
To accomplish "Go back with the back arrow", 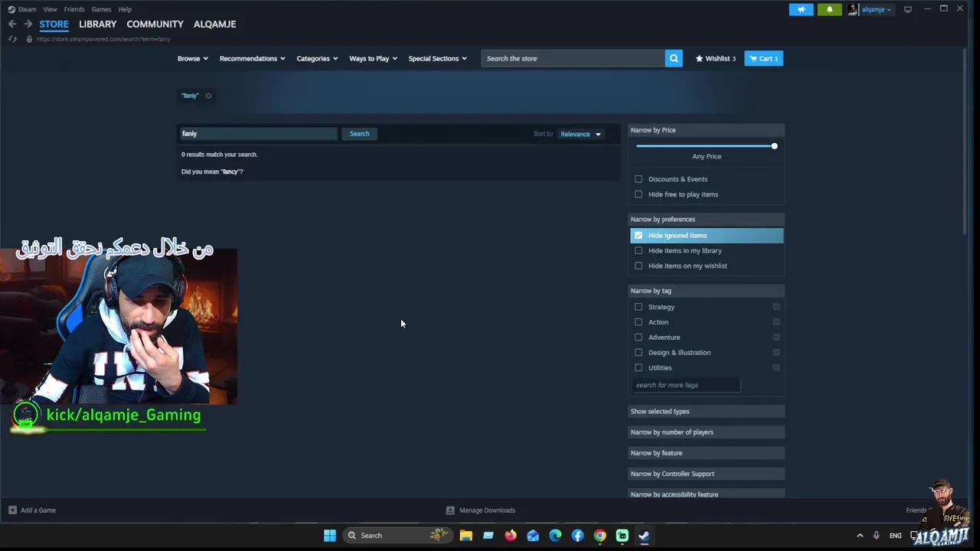I will tap(12, 24).
